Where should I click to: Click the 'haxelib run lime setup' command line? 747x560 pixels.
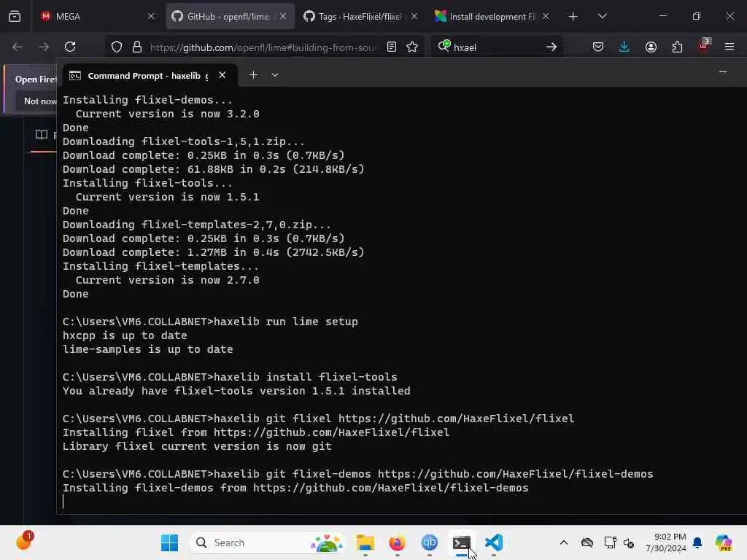click(x=210, y=322)
